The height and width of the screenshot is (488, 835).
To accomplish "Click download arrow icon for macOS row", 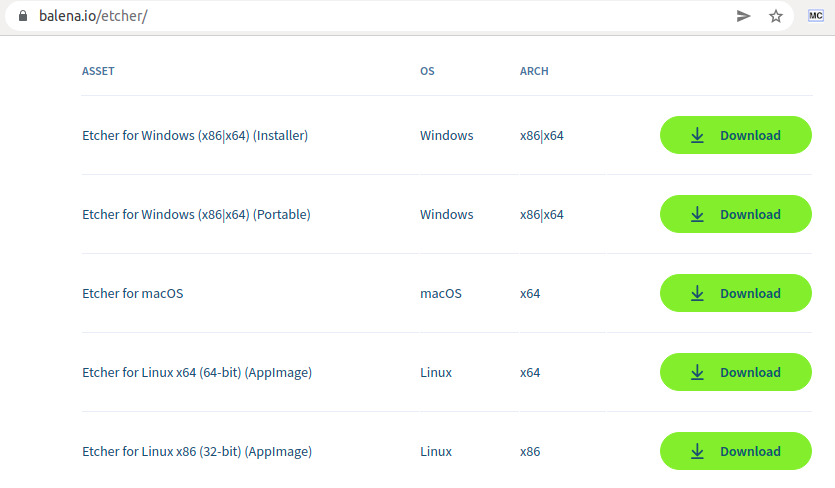I will click(x=697, y=293).
